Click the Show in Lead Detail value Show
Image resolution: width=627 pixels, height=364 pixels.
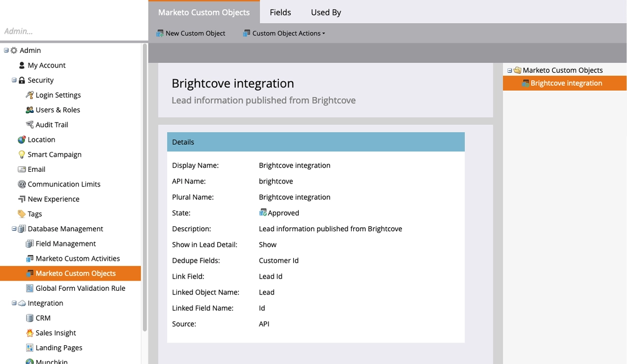[x=268, y=245]
